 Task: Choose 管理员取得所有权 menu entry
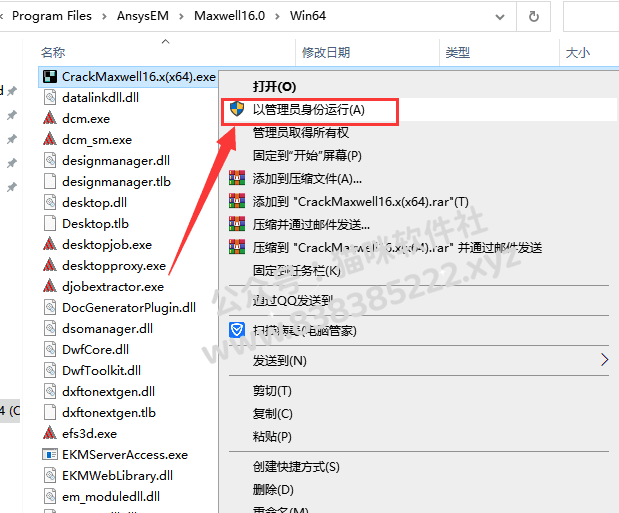(301, 132)
